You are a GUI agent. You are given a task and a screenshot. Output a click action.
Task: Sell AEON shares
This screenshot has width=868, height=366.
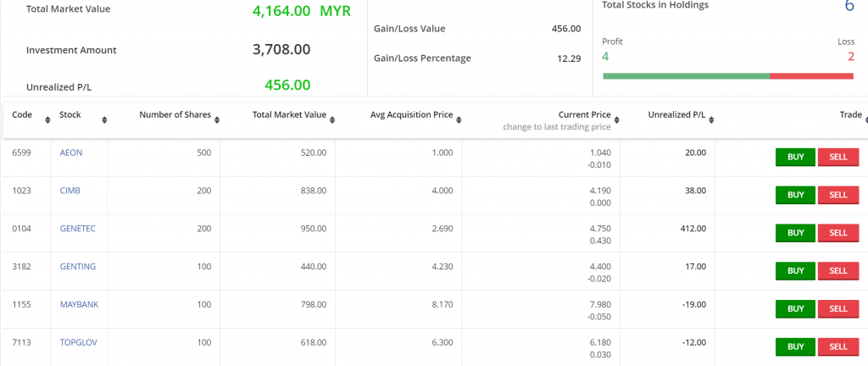pyautogui.click(x=838, y=157)
